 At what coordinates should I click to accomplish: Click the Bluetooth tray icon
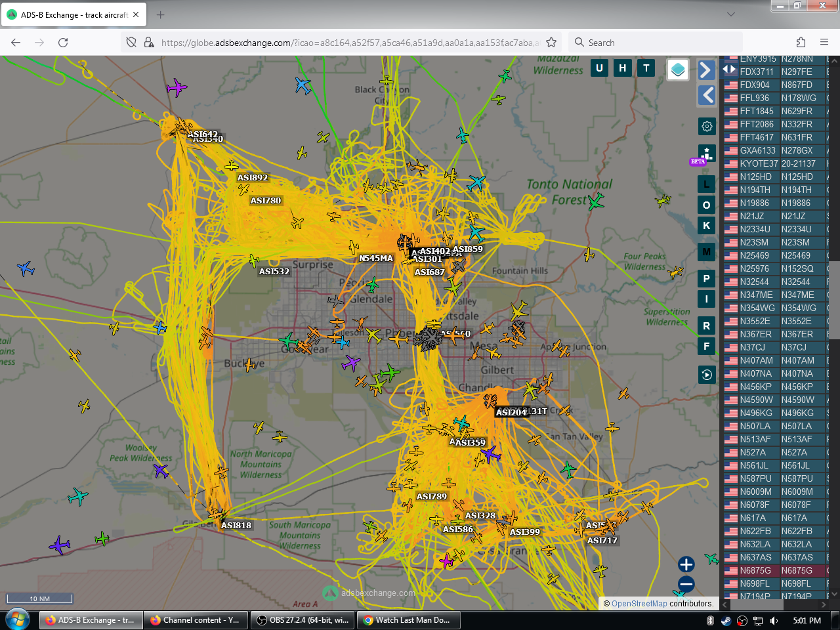click(710, 621)
